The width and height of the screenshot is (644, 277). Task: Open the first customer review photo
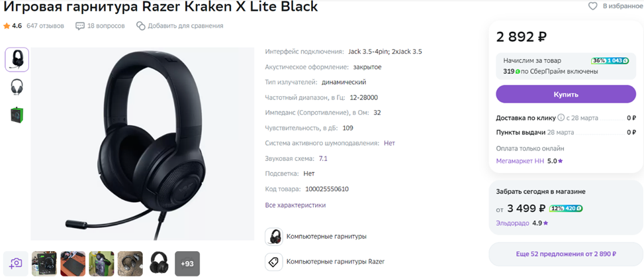(x=44, y=264)
